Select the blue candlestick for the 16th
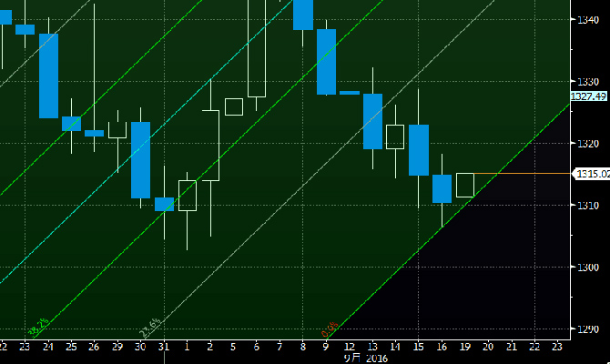 click(442, 188)
